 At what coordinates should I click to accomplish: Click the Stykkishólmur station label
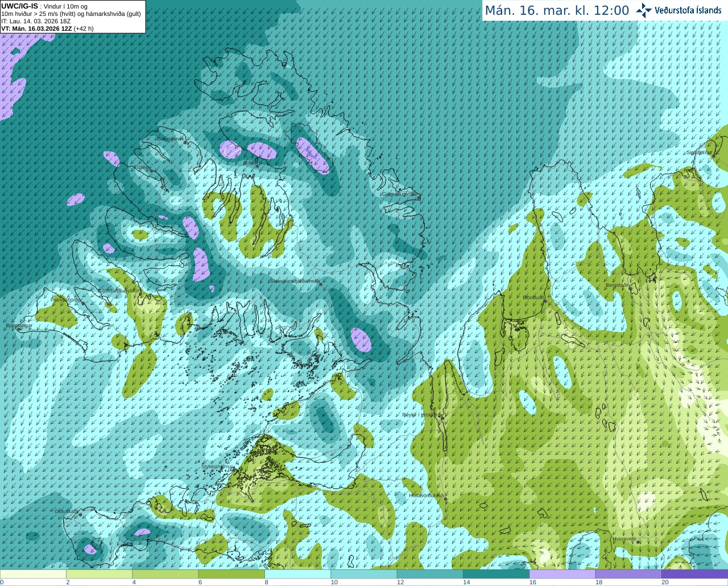click(218, 467)
